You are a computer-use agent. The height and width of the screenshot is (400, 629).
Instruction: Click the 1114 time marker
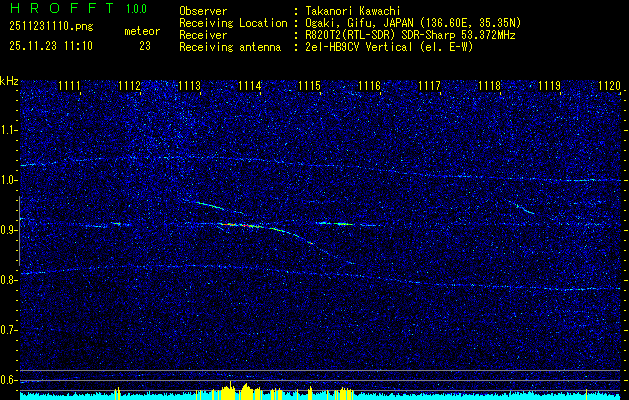pyautogui.click(x=250, y=85)
